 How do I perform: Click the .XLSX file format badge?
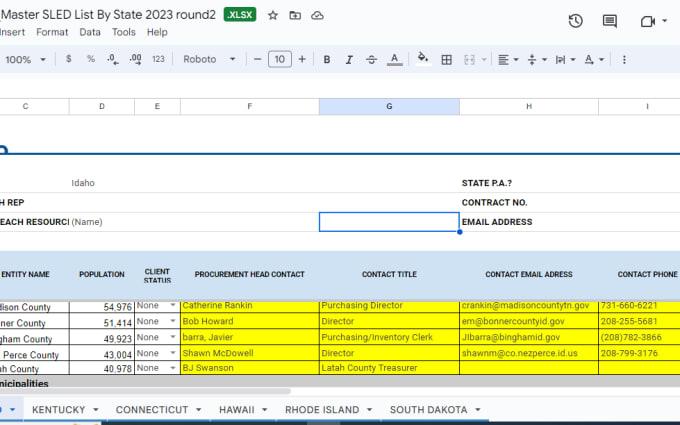point(240,15)
